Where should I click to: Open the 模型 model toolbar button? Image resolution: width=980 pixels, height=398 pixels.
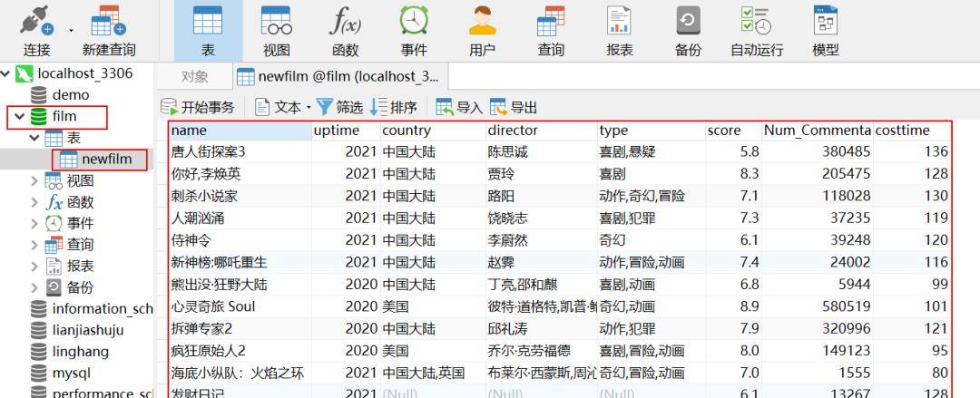pyautogui.click(x=826, y=30)
